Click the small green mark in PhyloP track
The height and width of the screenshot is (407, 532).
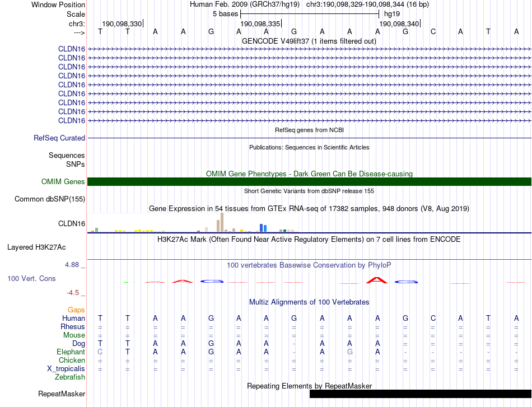pos(126,282)
